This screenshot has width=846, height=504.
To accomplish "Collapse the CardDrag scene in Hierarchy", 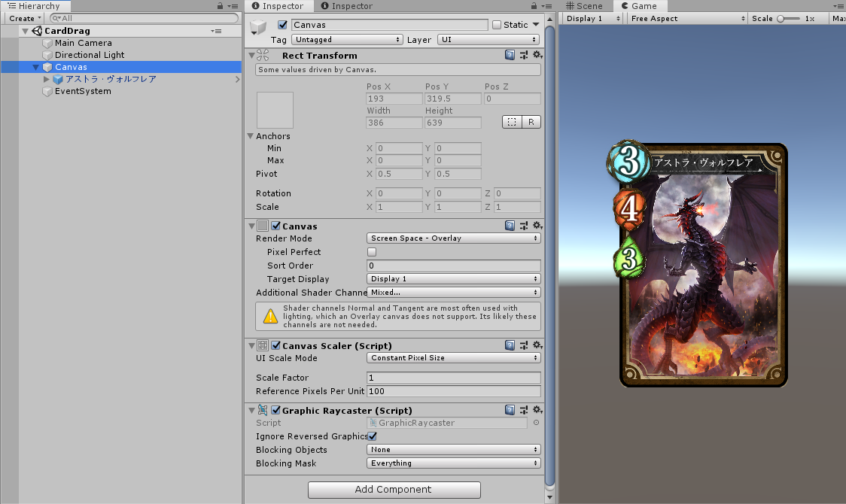I will click(25, 32).
